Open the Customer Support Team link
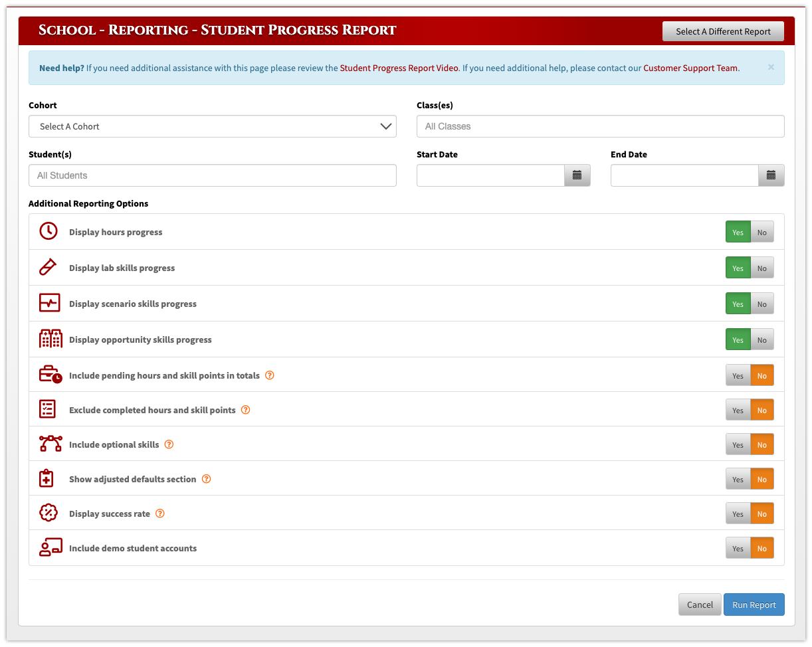 point(690,68)
